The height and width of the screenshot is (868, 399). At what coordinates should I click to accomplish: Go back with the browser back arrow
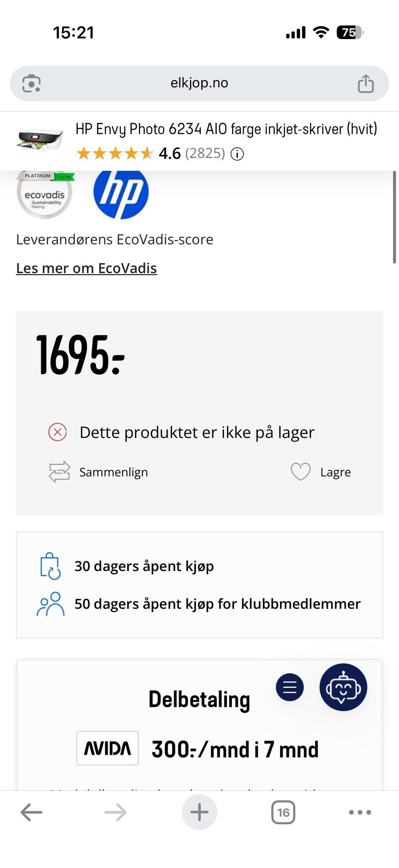32,811
